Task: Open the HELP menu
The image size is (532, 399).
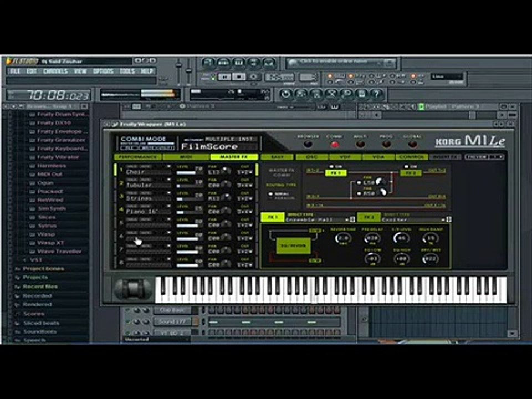Action: (146, 71)
